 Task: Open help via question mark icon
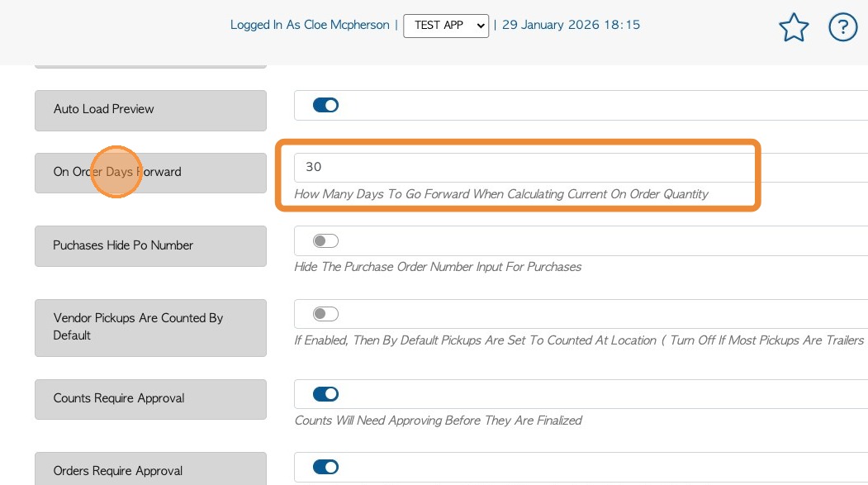(x=843, y=28)
